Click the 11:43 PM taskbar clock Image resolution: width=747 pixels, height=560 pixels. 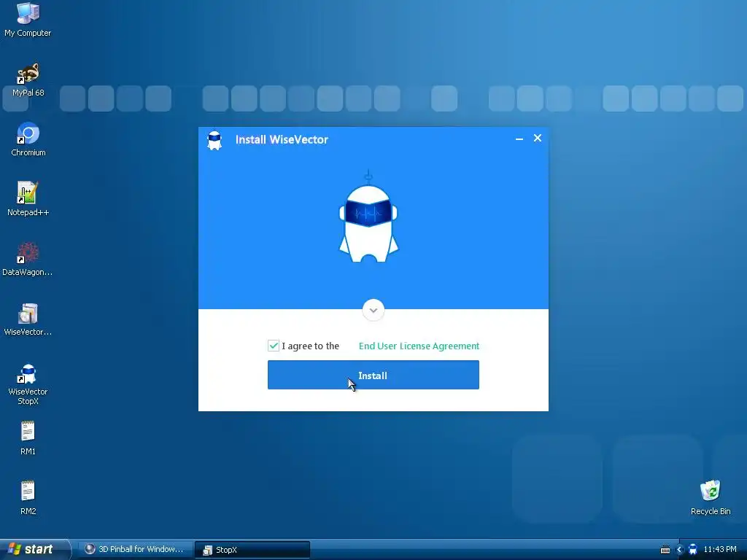tap(720, 550)
